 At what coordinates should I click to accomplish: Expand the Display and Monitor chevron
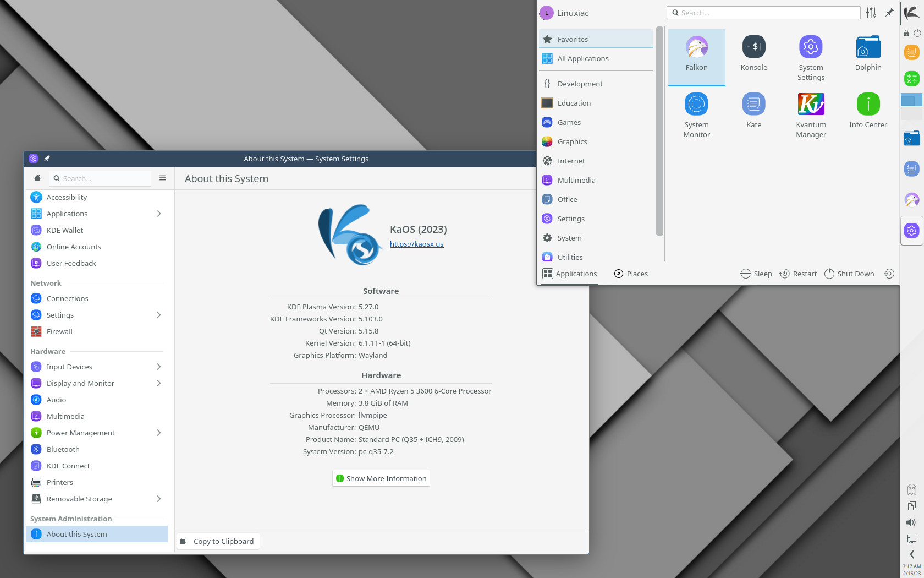pos(159,383)
